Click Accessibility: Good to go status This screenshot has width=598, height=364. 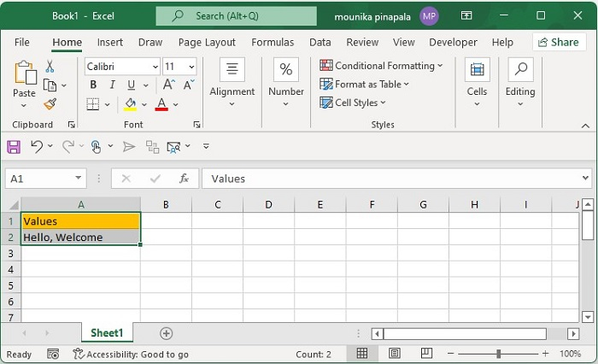point(131,354)
